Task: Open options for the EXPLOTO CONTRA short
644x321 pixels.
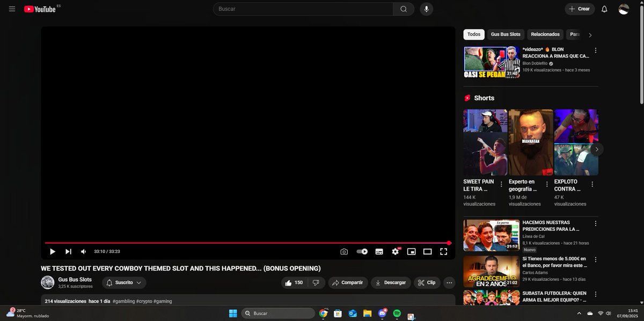Action: (x=592, y=184)
